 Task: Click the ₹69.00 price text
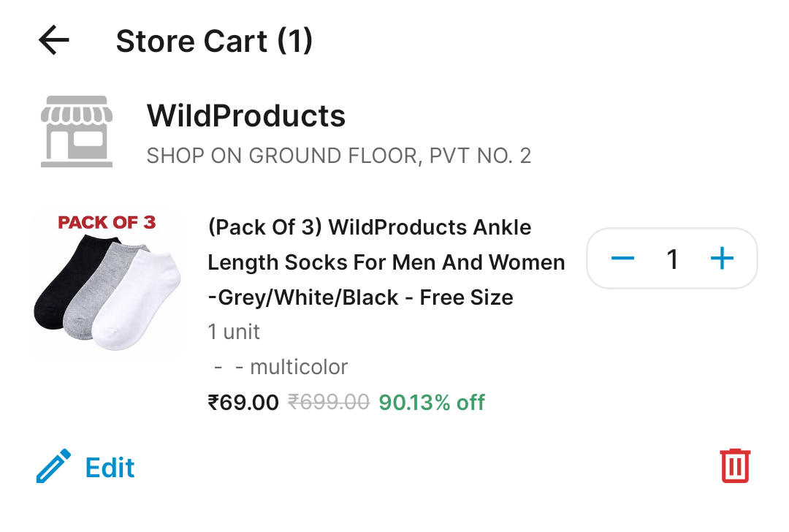tap(243, 402)
